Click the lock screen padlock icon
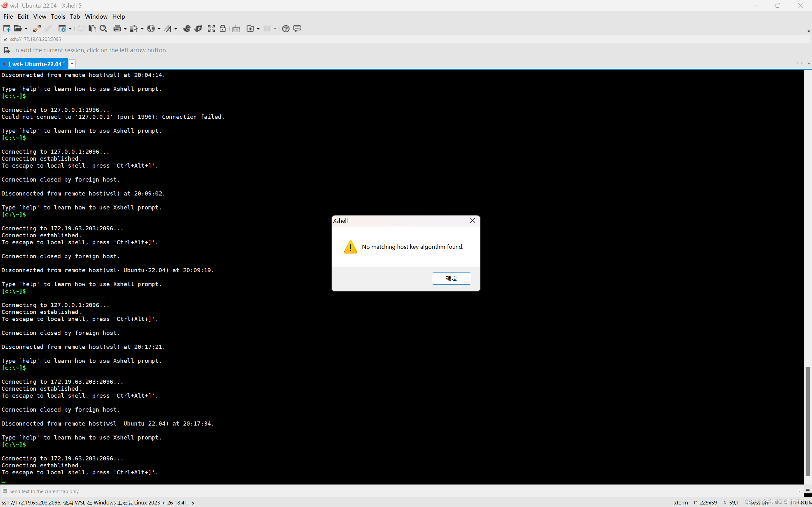 coord(222,29)
